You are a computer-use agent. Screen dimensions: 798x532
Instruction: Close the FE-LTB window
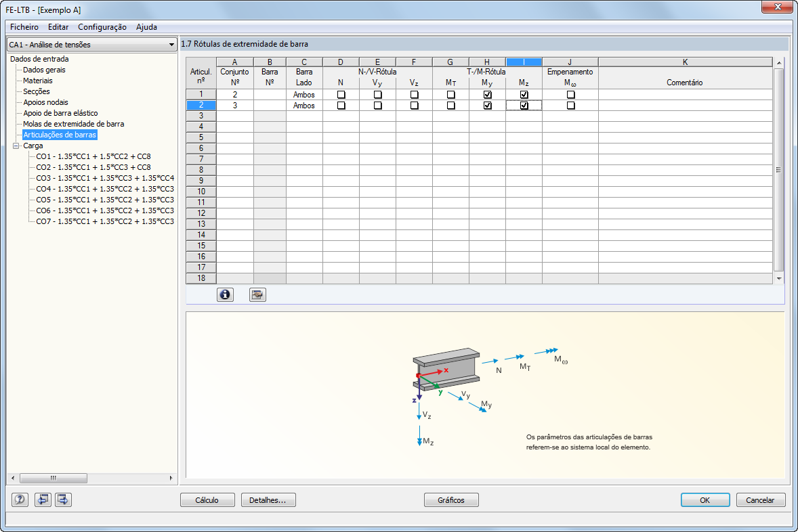777,7
